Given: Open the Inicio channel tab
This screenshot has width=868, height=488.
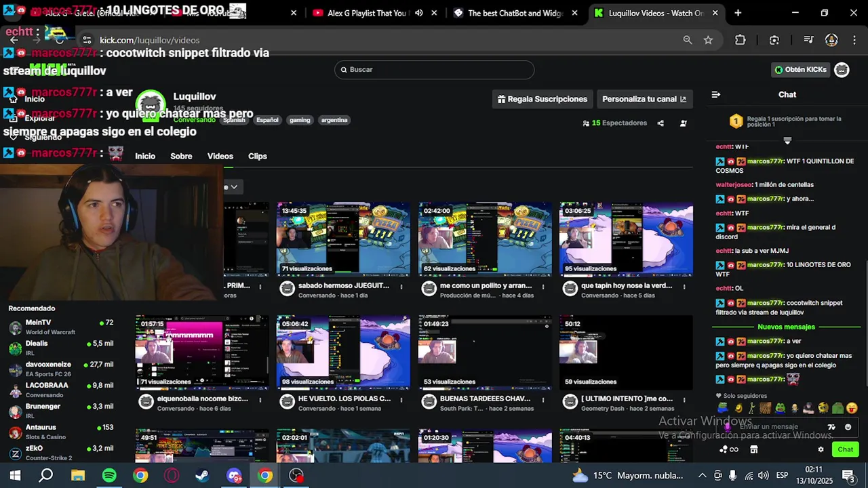Looking at the screenshot, I should coord(145,157).
